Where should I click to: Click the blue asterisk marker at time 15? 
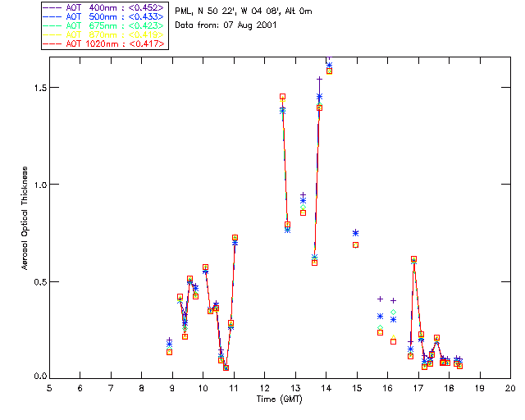355,233
